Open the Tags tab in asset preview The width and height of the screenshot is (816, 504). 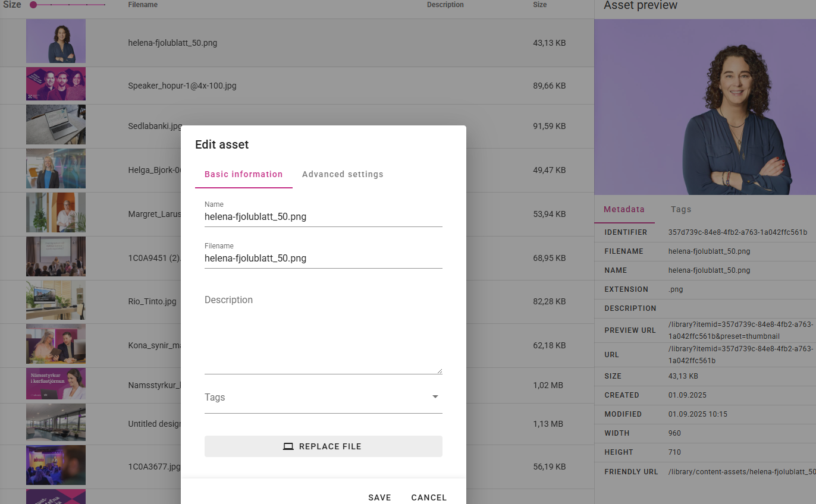tap(681, 209)
